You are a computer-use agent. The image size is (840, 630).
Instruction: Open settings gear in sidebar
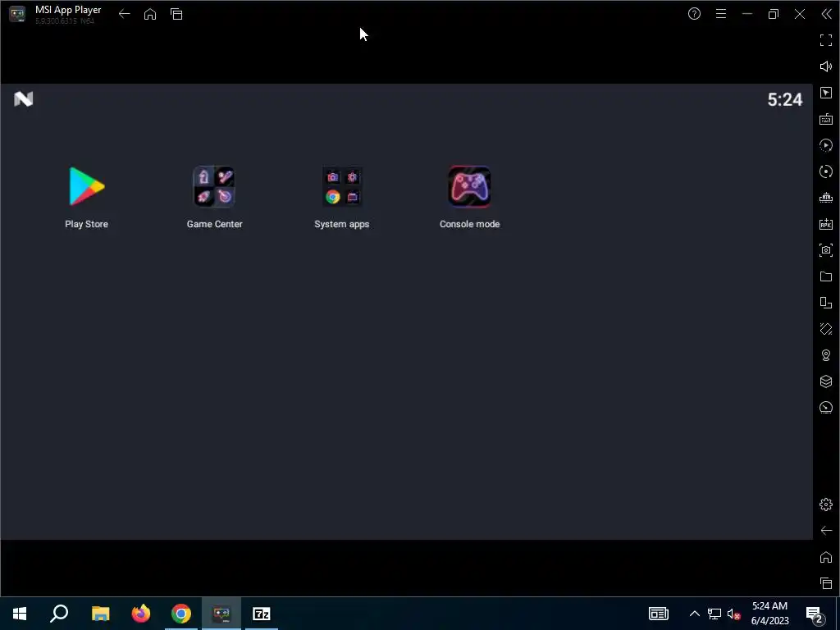(826, 504)
